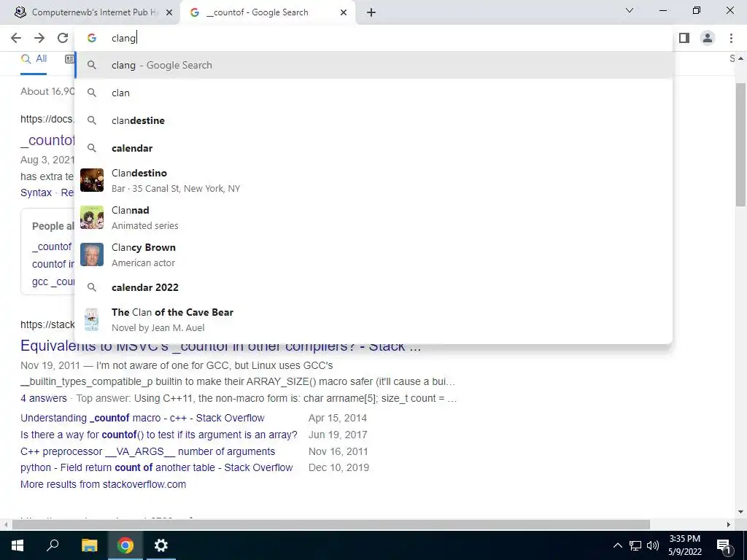The image size is (747, 560).
Task: Click the Clannad thumbnail image
Action: tap(91, 217)
